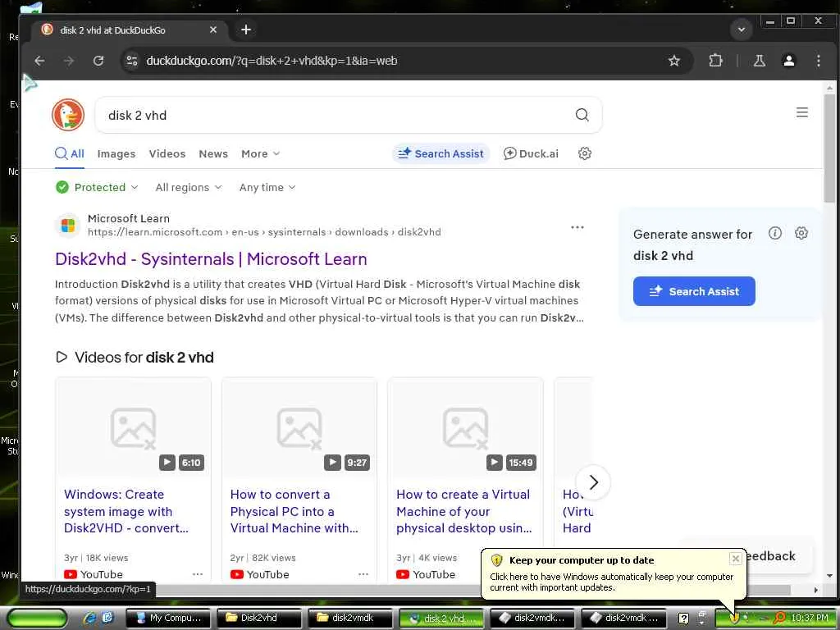Screen dimensions: 840x630
Task: Open the Any time filter dropdown
Action: tap(267, 187)
